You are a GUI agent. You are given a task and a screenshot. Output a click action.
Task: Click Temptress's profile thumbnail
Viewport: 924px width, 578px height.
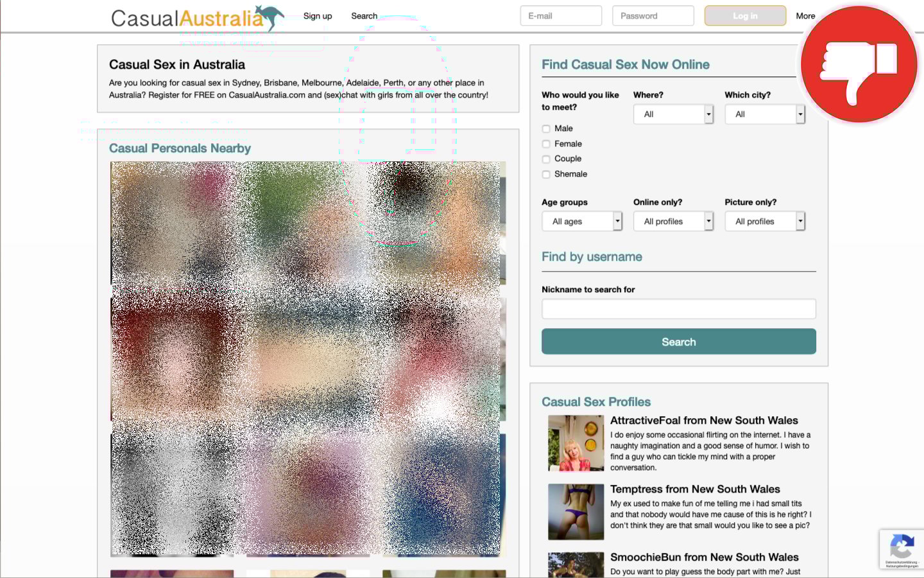576,512
